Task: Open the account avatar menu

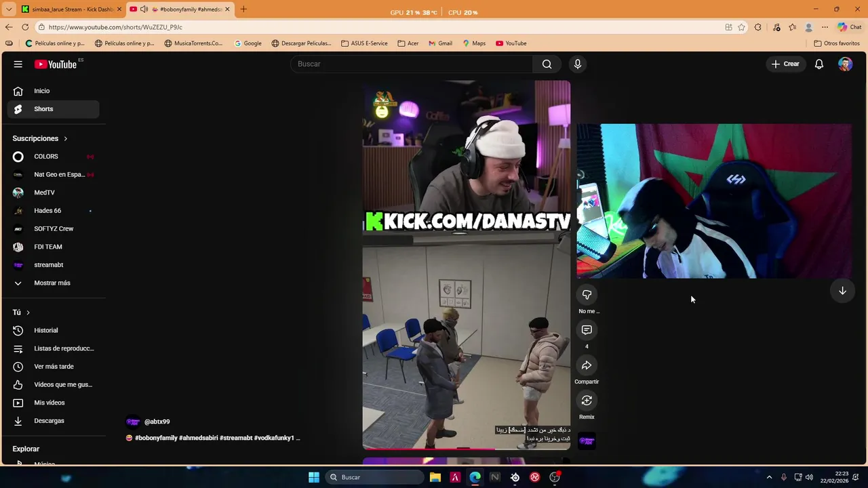Action: [845, 64]
